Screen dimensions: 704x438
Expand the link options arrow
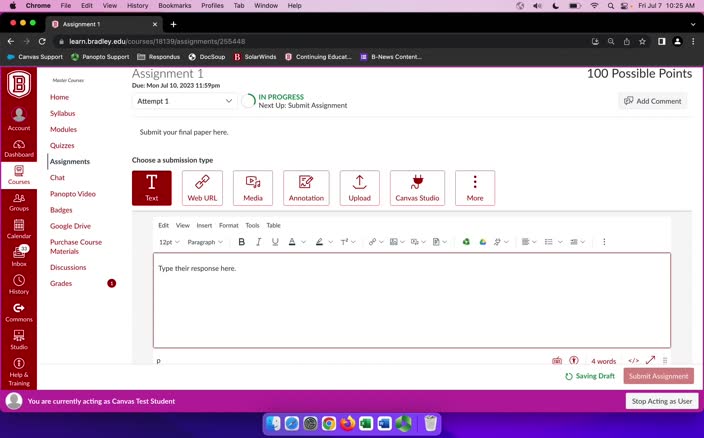[x=381, y=242]
